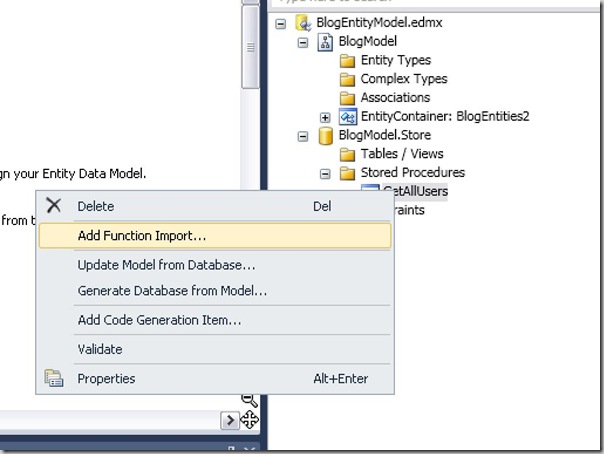Screen dimensions: 604x454
Task: Select the Tables / Views folder
Action: (400, 154)
